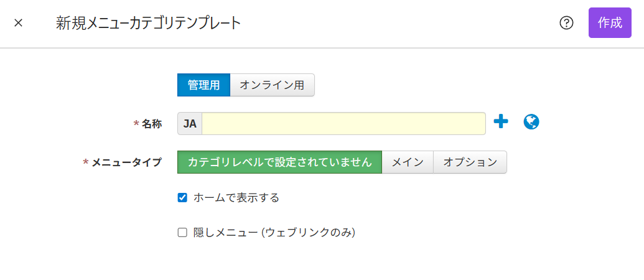Focus the 名称 text input field
This screenshot has height=280, width=644.
click(x=343, y=124)
